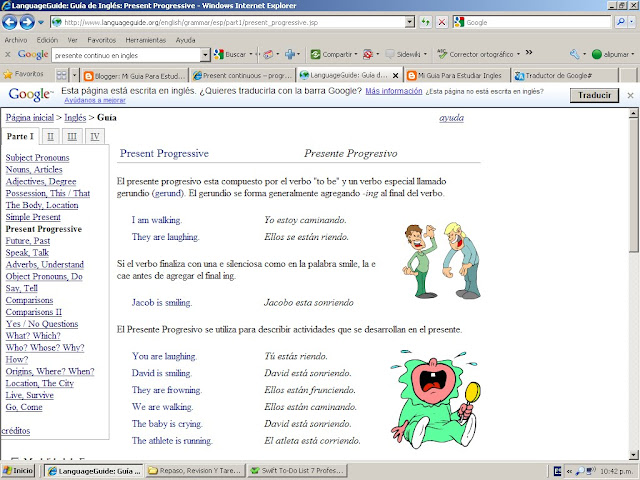
Task: Open the Herramientas menu
Action: [x=146, y=40]
